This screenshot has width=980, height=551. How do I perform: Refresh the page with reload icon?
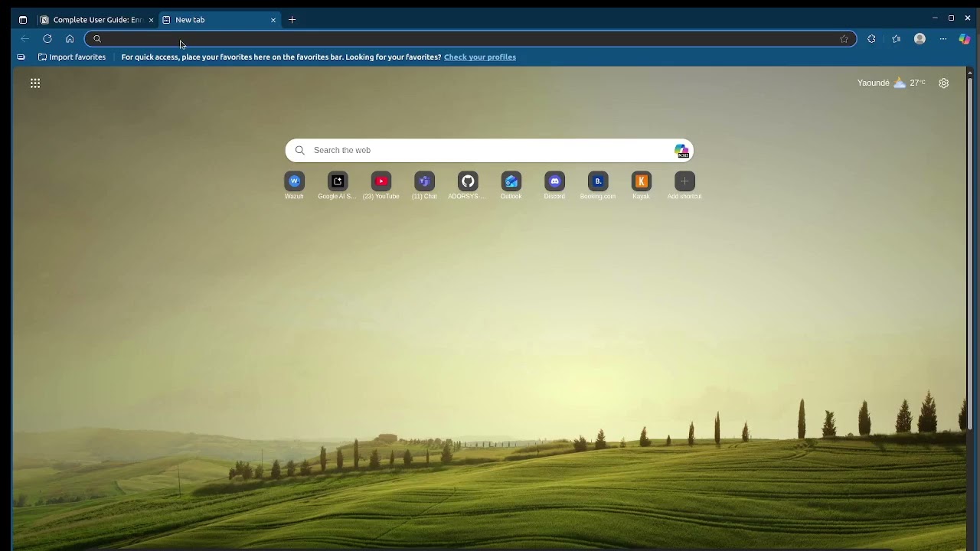47,39
